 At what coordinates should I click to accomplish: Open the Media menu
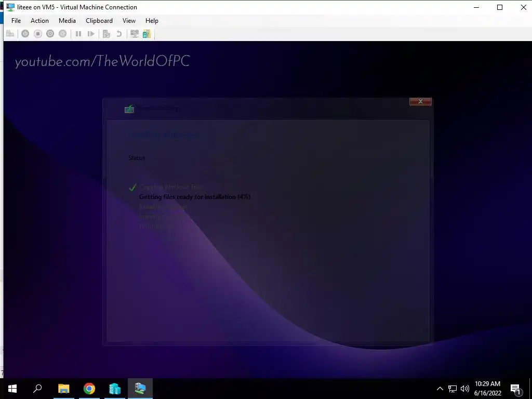(x=67, y=21)
